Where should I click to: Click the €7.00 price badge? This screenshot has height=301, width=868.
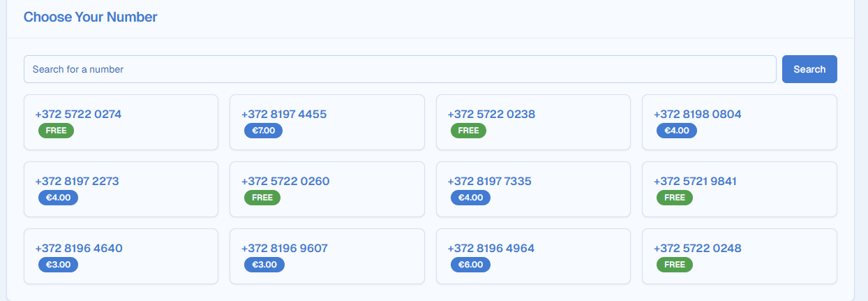[x=264, y=131]
